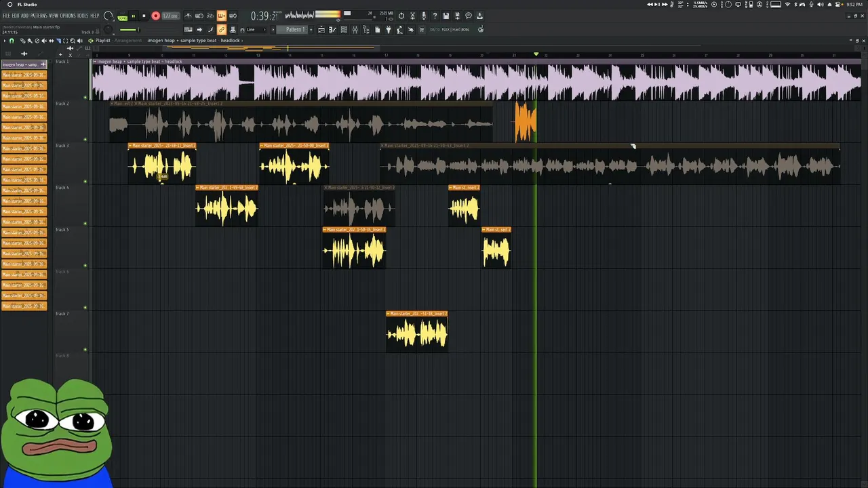The width and height of the screenshot is (868, 488).
Task: Open the chat speech bubble icon
Action: point(468,16)
